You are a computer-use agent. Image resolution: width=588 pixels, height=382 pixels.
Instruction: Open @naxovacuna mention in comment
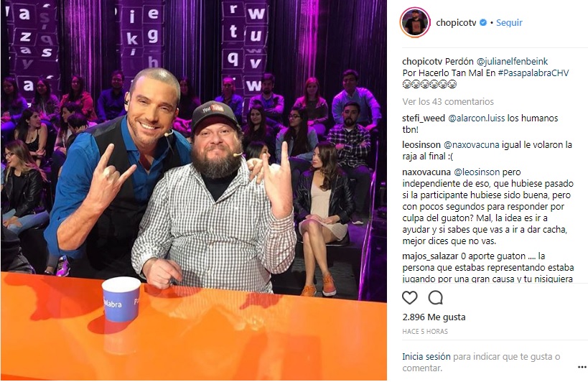click(471, 145)
